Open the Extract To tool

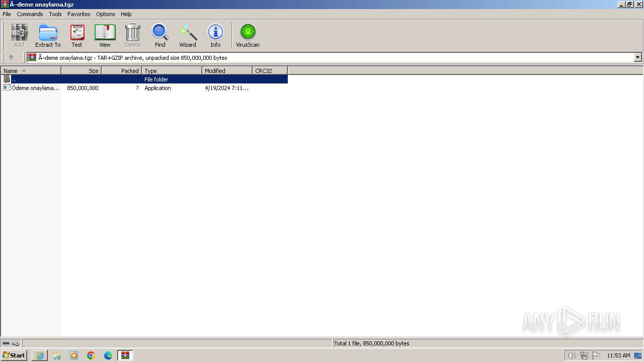(48, 35)
